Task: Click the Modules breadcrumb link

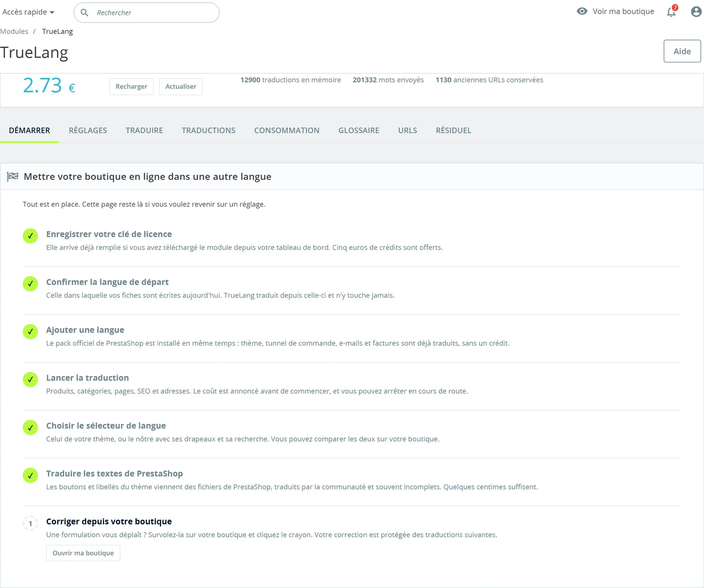Action: 14,31
